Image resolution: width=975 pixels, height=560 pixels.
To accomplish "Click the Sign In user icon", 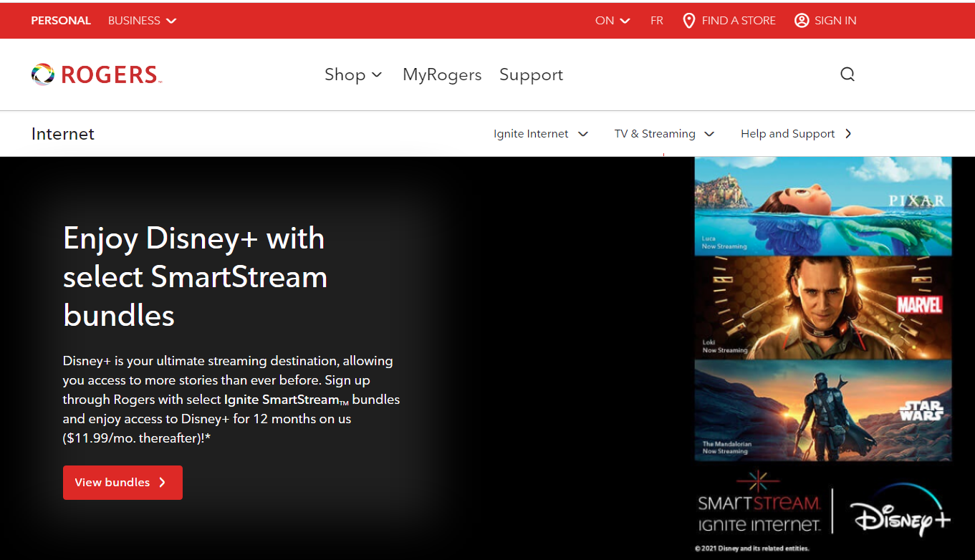I will click(802, 21).
